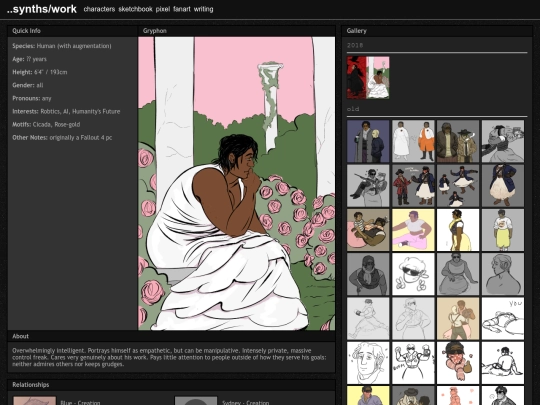This screenshot has width=540, height=405.
Task: Open the sketchbook nav link
Action: [135, 9]
